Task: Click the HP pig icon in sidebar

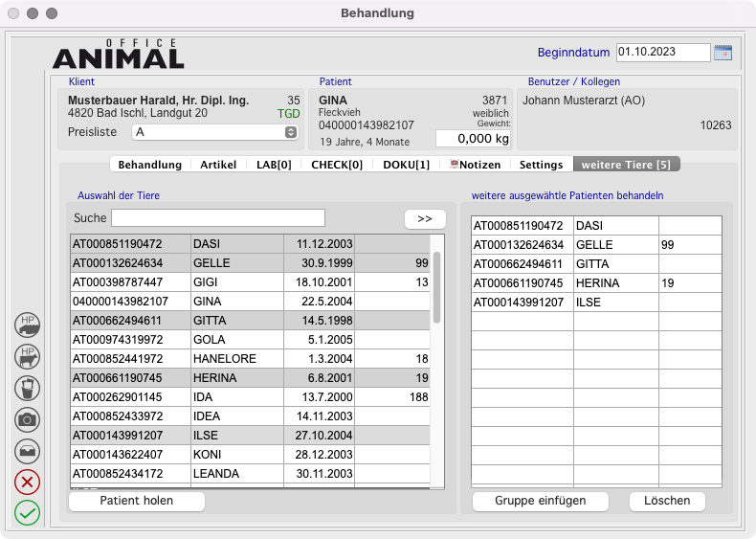Action: (28, 326)
